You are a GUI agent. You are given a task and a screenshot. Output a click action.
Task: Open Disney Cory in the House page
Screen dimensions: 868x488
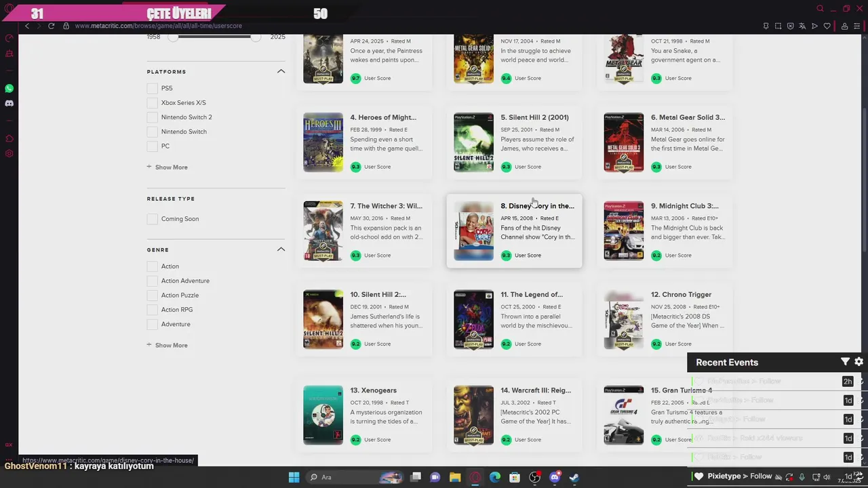[537, 206]
